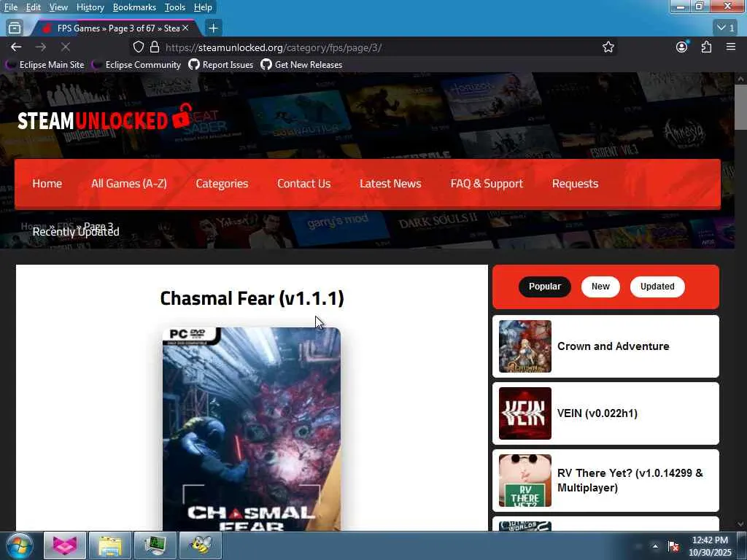Click the Chasmal Fear cover image
The height and width of the screenshot is (560, 747).
(x=252, y=429)
